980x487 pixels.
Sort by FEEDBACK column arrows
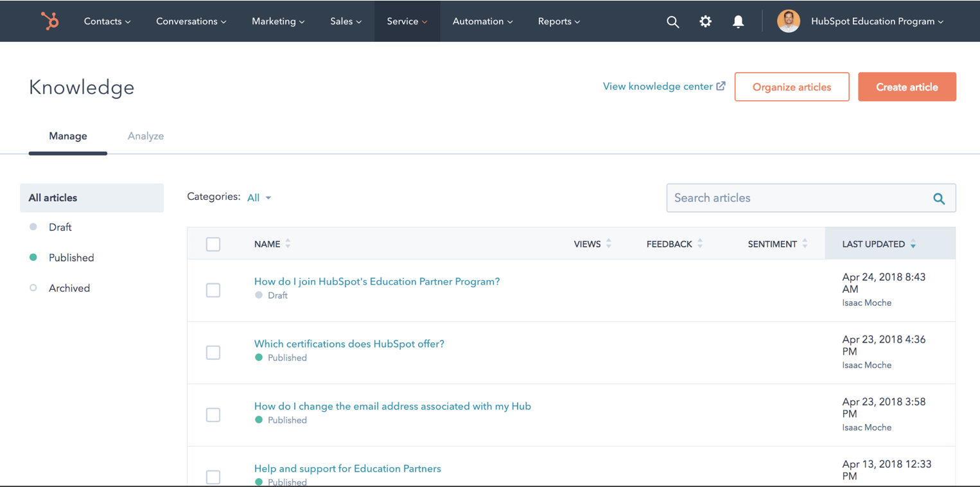tap(700, 243)
